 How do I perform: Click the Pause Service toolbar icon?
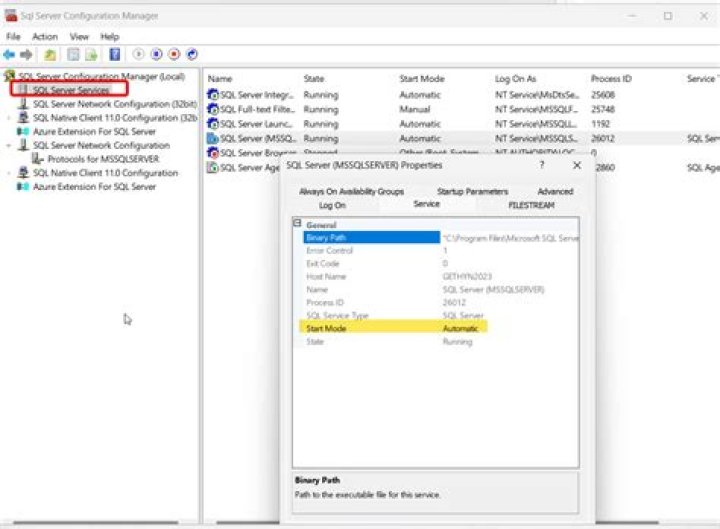[157, 54]
